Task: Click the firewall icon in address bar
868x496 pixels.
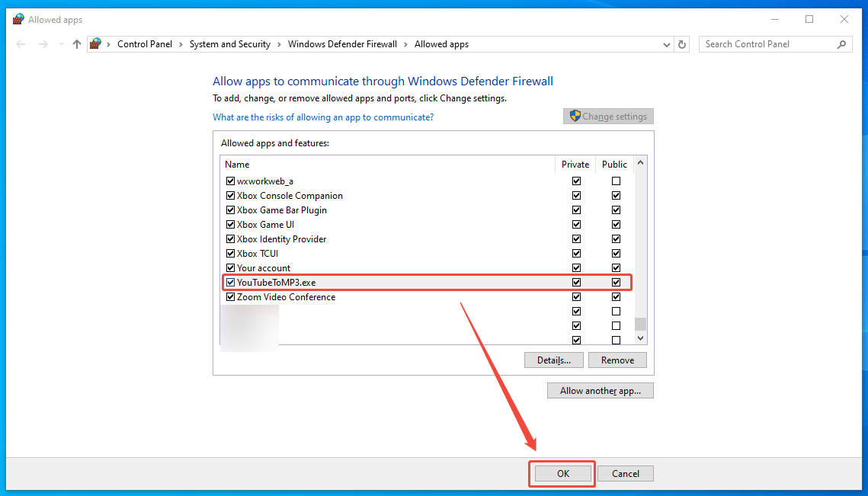Action: tap(96, 43)
